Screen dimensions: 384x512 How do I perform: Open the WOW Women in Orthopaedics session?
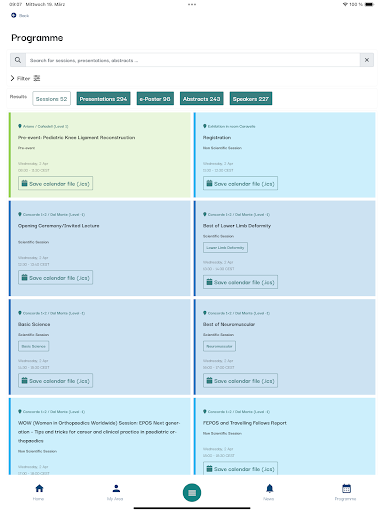coord(99,432)
